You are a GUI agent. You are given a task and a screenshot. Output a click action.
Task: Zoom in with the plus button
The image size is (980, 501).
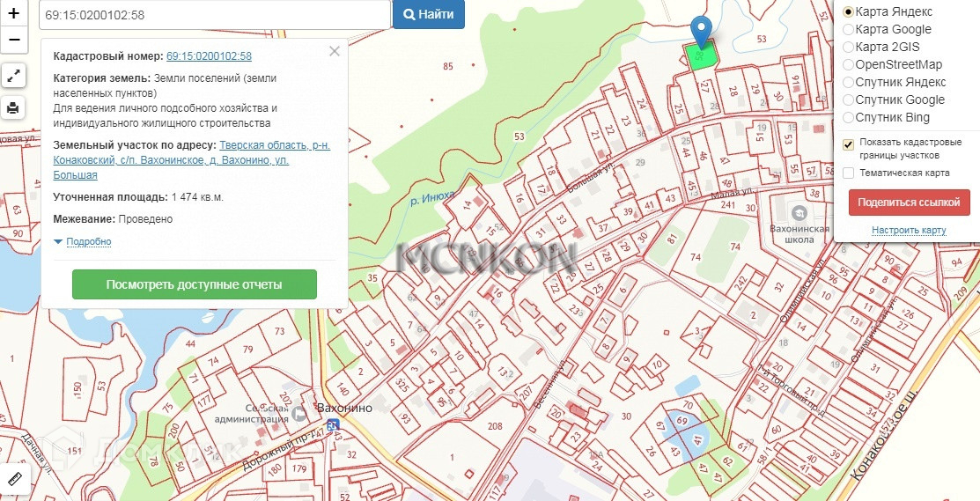coord(14,12)
